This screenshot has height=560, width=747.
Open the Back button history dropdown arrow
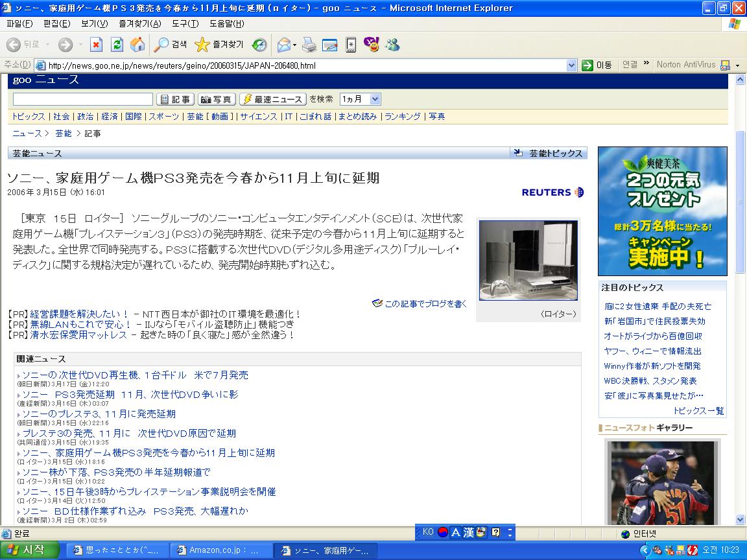[47, 45]
